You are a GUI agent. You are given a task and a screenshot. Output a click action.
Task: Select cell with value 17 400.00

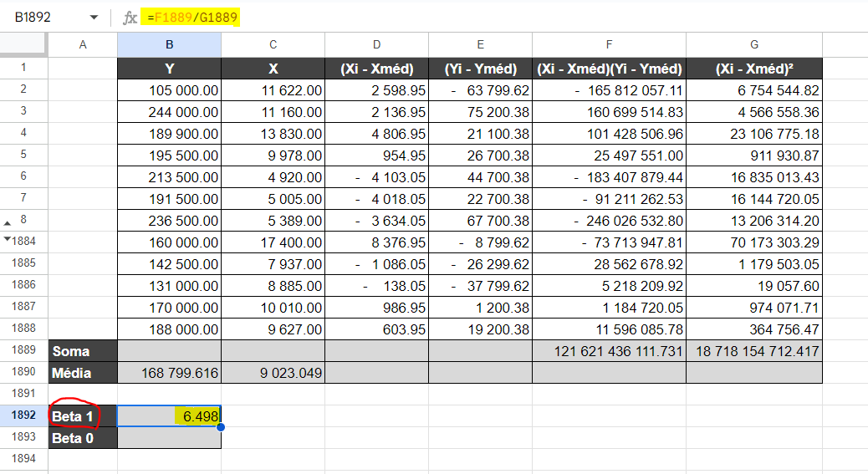coord(273,242)
